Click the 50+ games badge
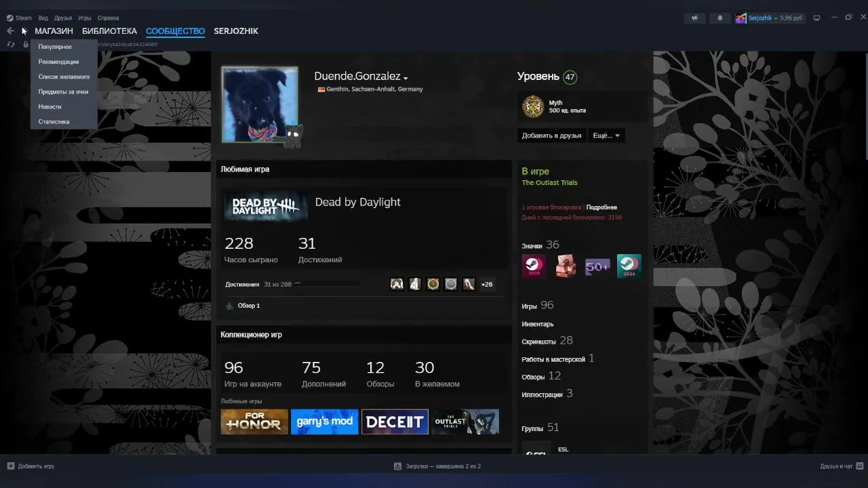Image resolution: width=868 pixels, height=488 pixels. [x=597, y=266]
